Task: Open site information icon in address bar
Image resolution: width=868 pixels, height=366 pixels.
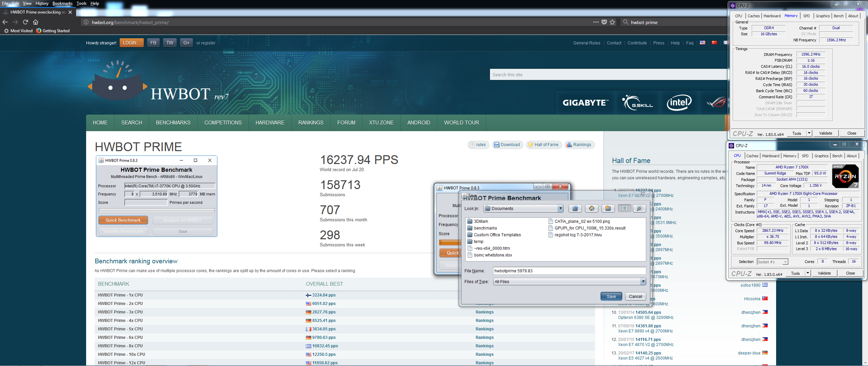Action: (x=86, y=22)
